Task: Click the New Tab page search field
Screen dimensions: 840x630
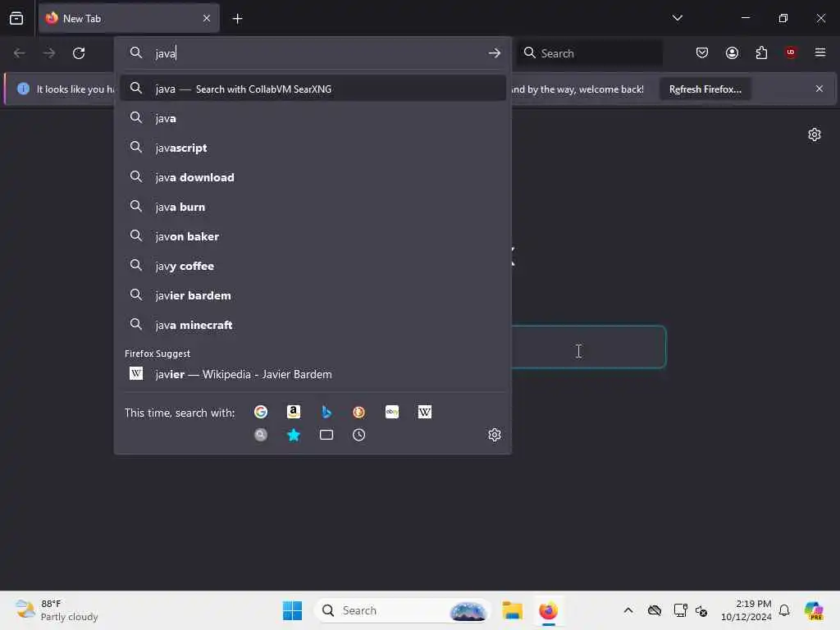Action: [x=588, y=347]
